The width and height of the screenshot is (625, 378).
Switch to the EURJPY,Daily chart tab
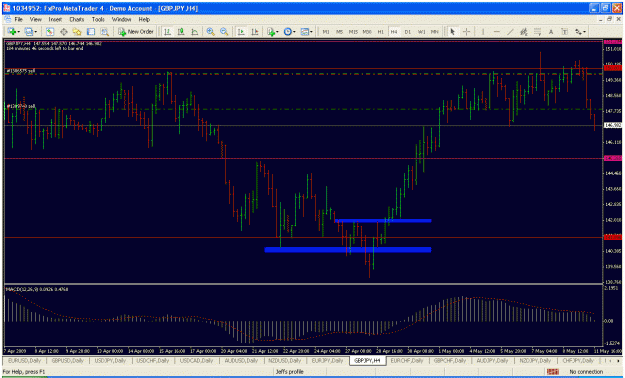tap(327, 360)
